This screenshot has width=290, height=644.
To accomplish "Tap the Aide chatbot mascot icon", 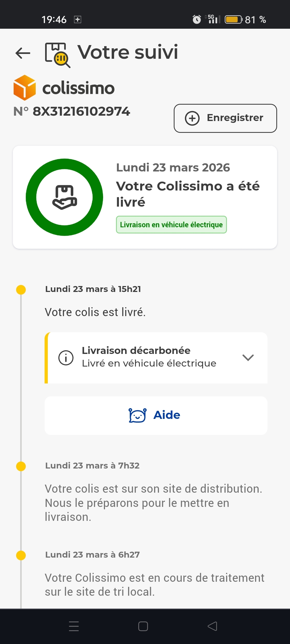I will [x=137, y=415].
